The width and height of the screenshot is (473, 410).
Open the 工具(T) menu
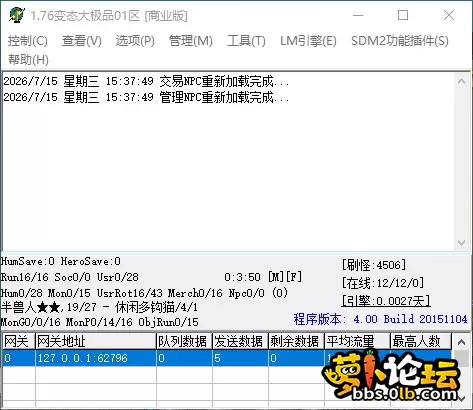point(246,41)
